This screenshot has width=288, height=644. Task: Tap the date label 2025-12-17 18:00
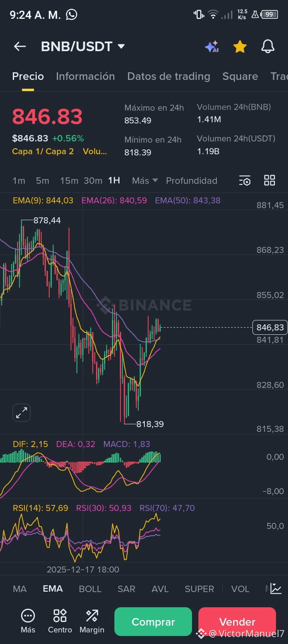[83, 570]
